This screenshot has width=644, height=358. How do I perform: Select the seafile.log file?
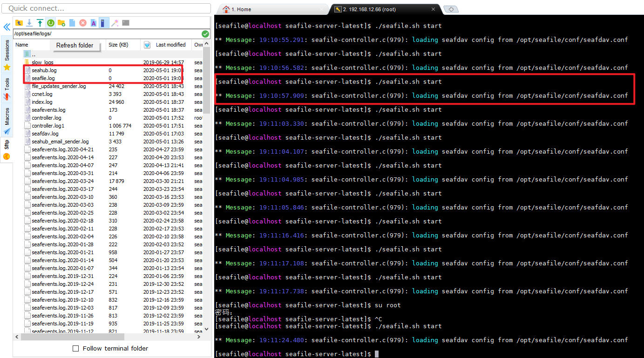tap(43, 78)
